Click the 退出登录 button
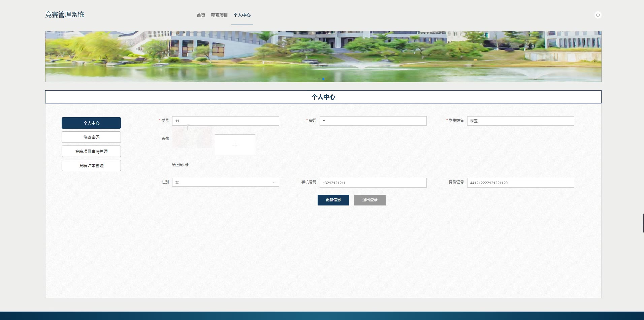Image resolution: width=644 pixels, height=320 pixels. point(370,200)
